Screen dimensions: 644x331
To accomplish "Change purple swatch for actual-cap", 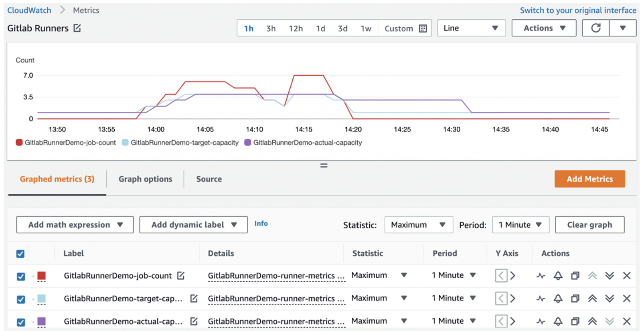I will [41, 321].
